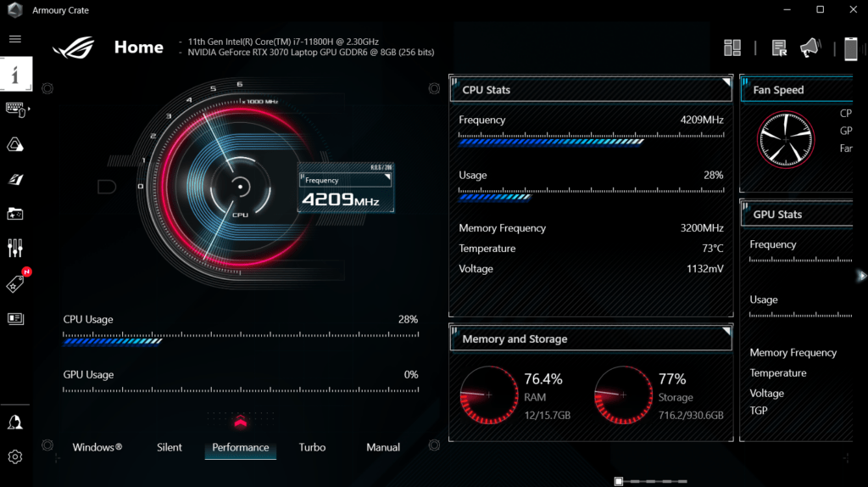This screenshot has height=487, width=868.
Task: Click the announcements megaphone icon
Action: click(810, 48)
